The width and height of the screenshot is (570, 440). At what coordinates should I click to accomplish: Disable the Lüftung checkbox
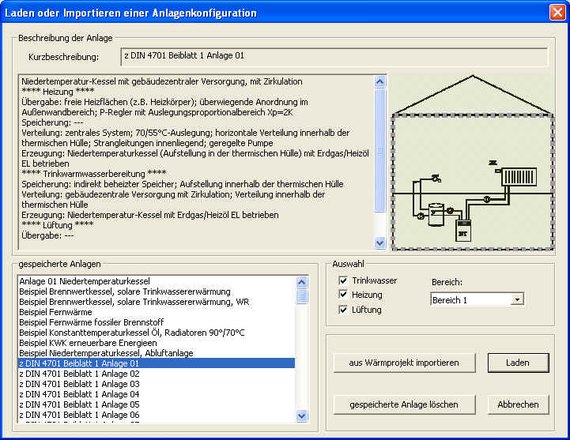pos(342,309)
